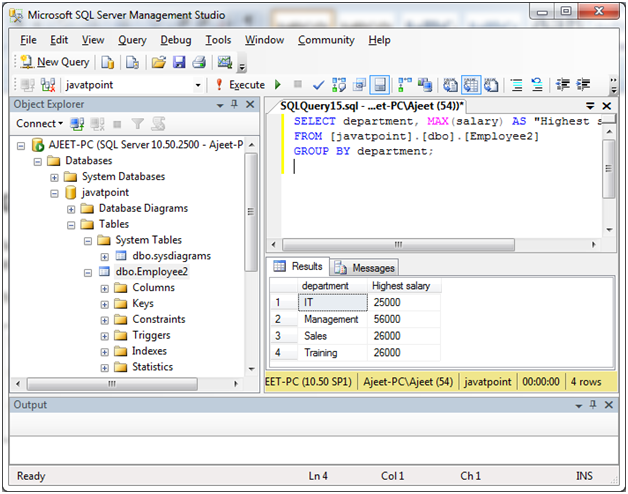
Task: Click the Object Explorer horizontal scrollbar thumb
Action: pyautogui.click(x=112, y=384)
